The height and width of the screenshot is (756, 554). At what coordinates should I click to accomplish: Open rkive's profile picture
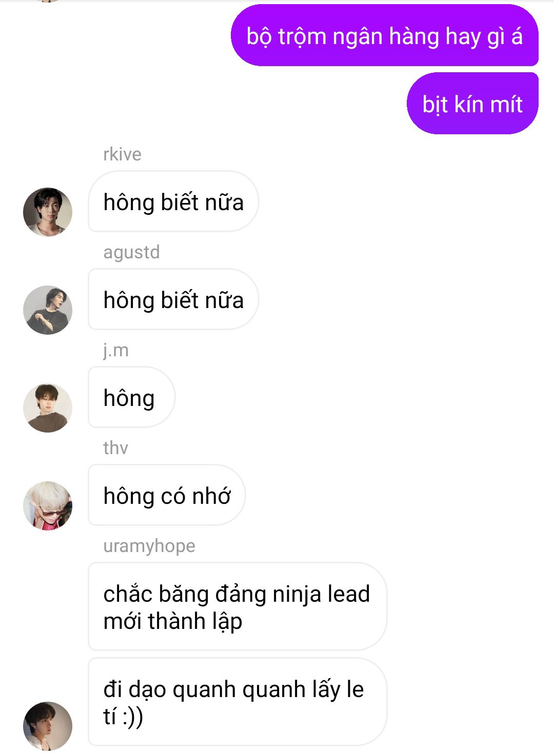pos(48,212)
